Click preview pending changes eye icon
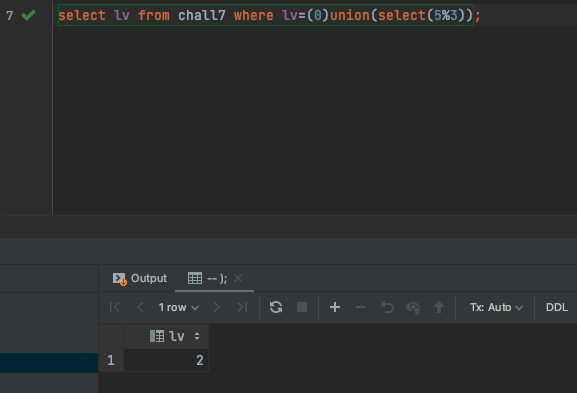577x393 pixels. pos(413,308)
